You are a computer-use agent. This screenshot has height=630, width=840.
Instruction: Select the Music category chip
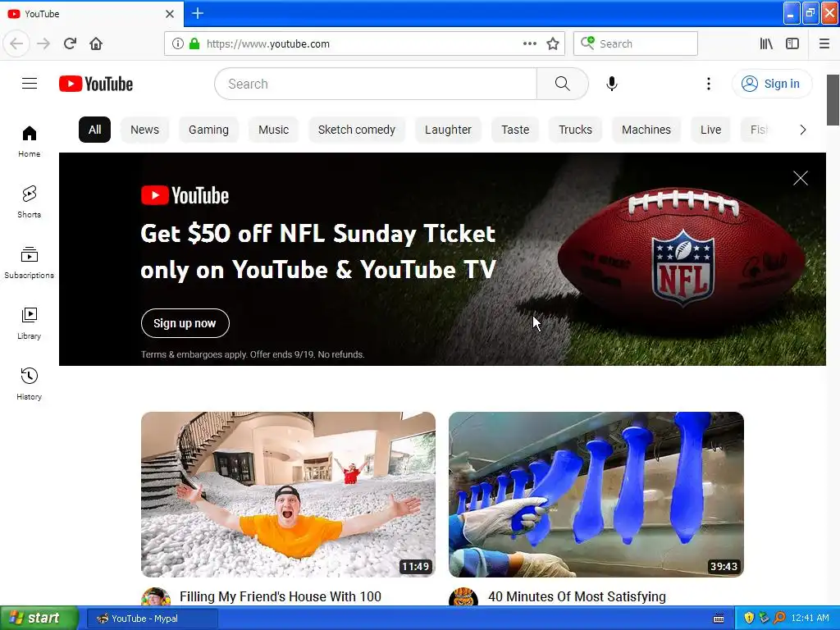[x=273, y=130]
